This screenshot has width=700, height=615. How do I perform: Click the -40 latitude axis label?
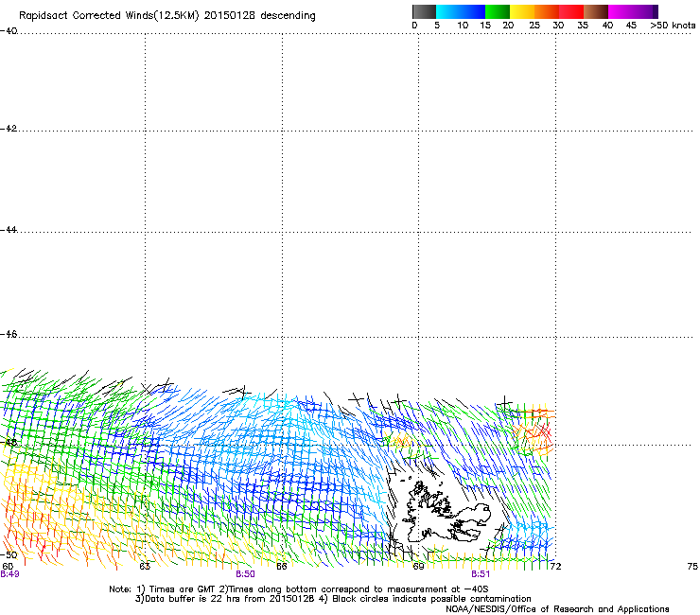9,31
